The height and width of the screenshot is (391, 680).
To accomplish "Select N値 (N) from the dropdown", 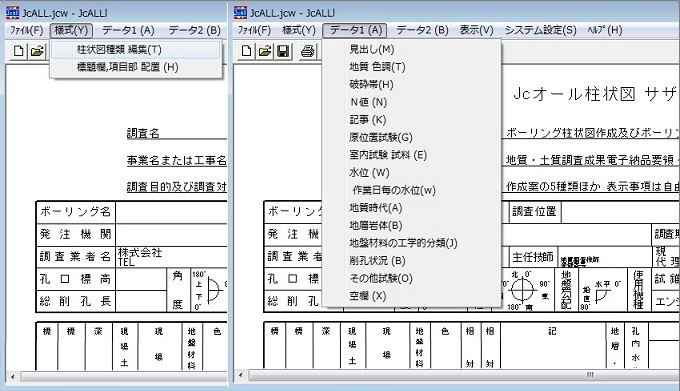I will tap(369, 102).
